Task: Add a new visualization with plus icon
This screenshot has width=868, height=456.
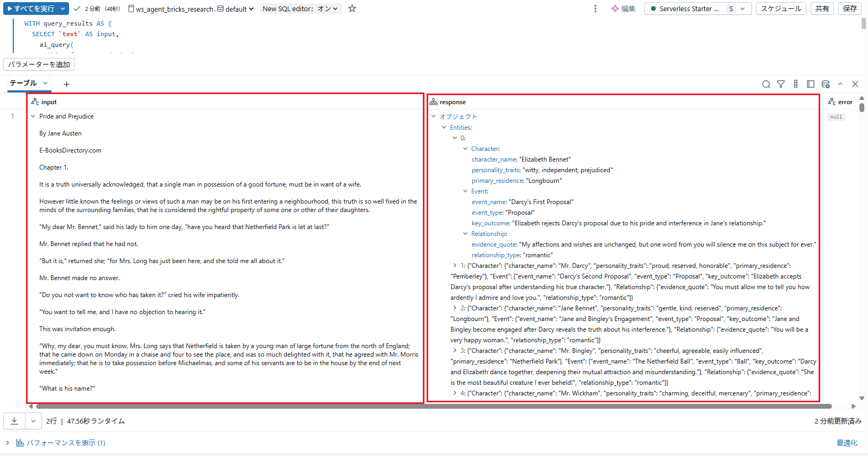Action: (x=66, y=84)
